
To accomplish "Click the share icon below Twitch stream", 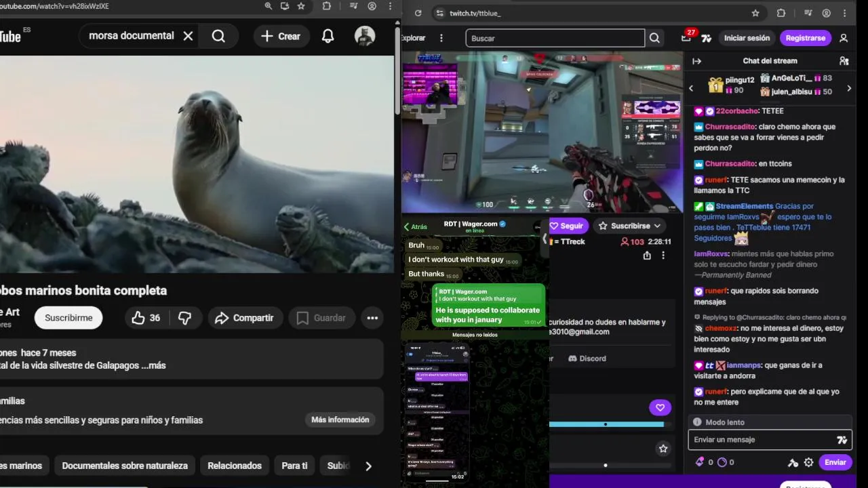I will click(x=647, y=256).
